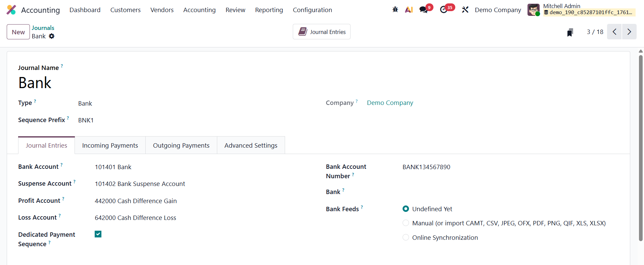Select the Online Synchronization radio button

pos(406,237)
